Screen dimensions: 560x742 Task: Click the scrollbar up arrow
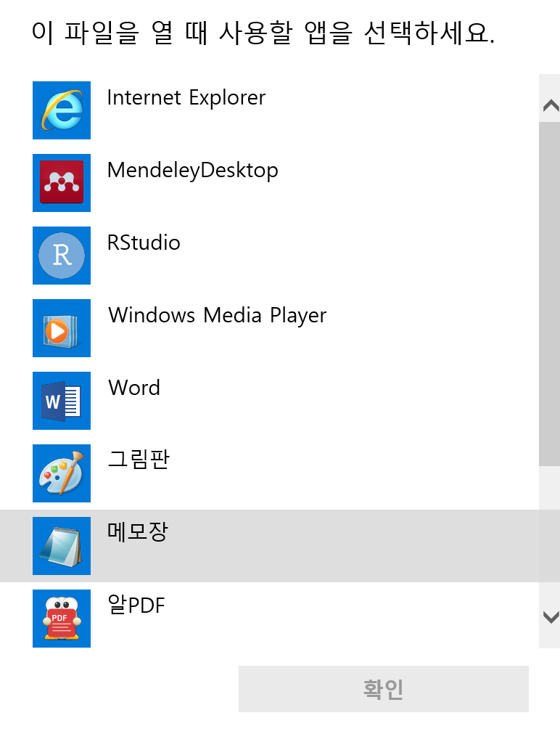coord(551,105)
